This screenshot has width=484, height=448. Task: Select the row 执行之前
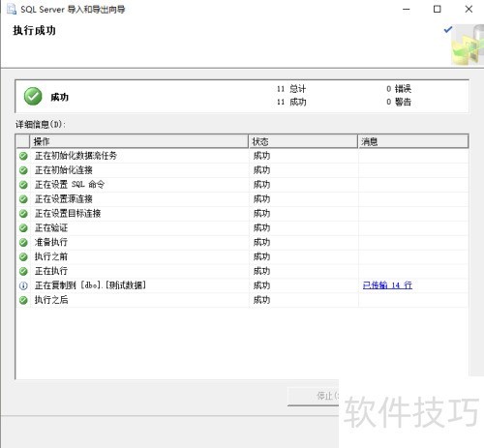pyautogui.click(x=242, y=256)
